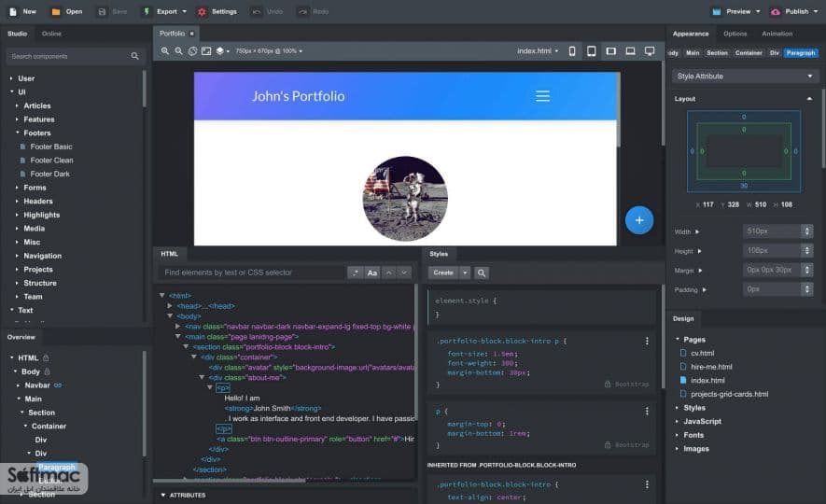Click the Width stepper arrows
This screenshot has width=826, height=504.
(x=806, y=231)
